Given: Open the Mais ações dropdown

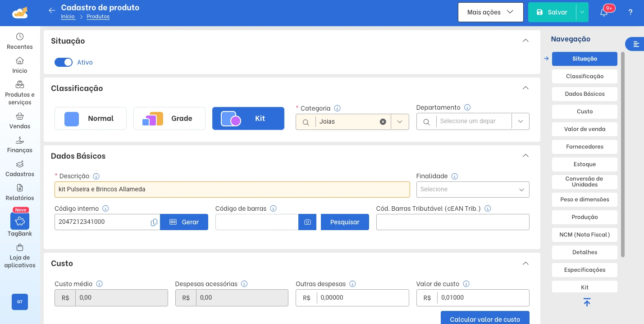Looking at the screenshot, I should (491, 12).
